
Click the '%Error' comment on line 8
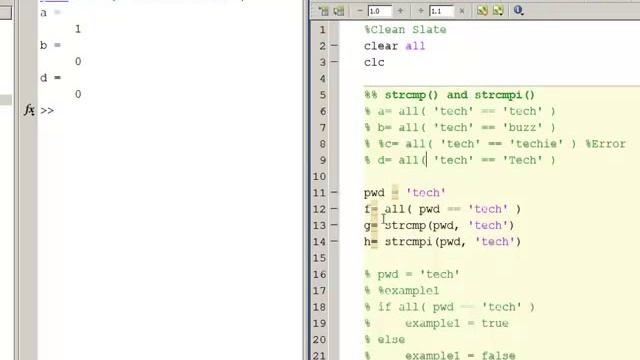pos(605,144)
